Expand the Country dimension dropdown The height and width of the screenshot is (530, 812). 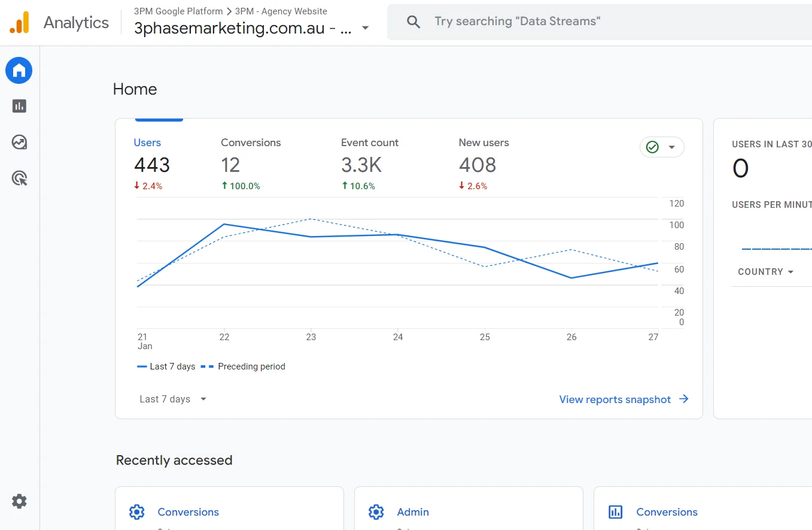coord(765,272)
